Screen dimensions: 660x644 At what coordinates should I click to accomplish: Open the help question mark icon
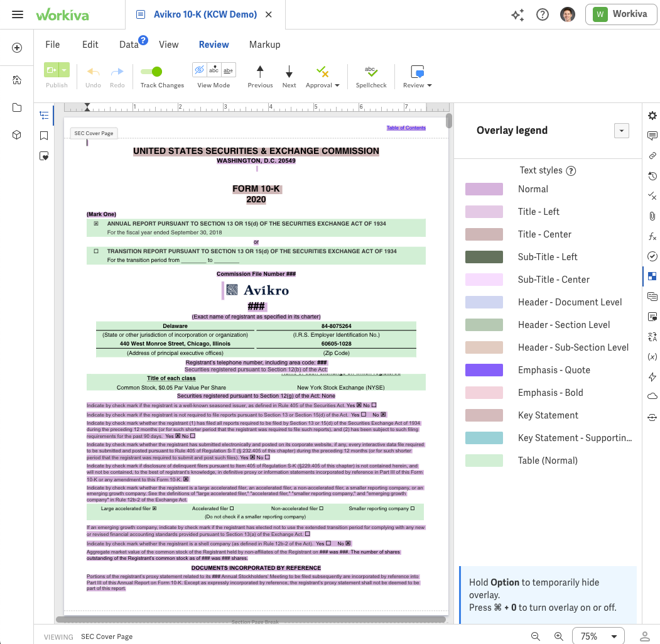(542, 14)
